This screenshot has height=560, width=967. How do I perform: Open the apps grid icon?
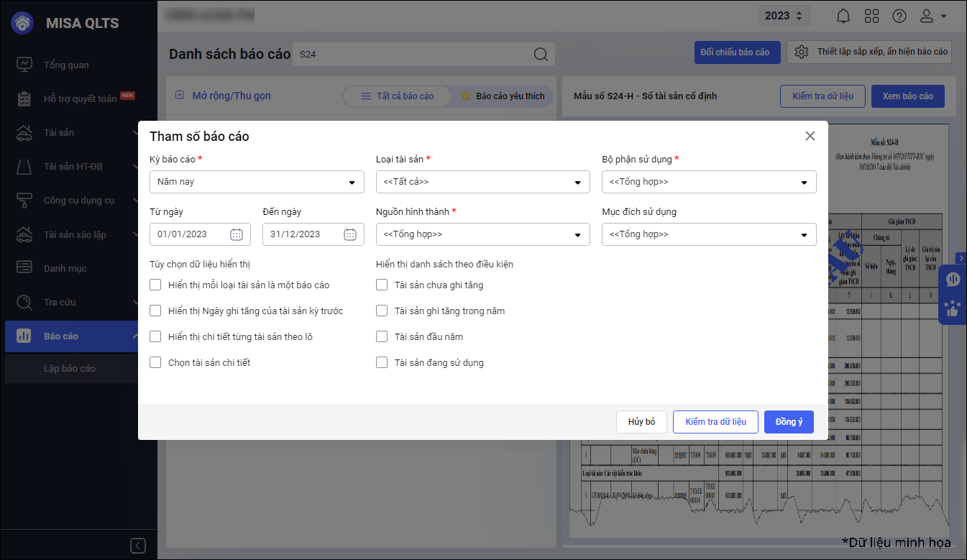point(871,16)
